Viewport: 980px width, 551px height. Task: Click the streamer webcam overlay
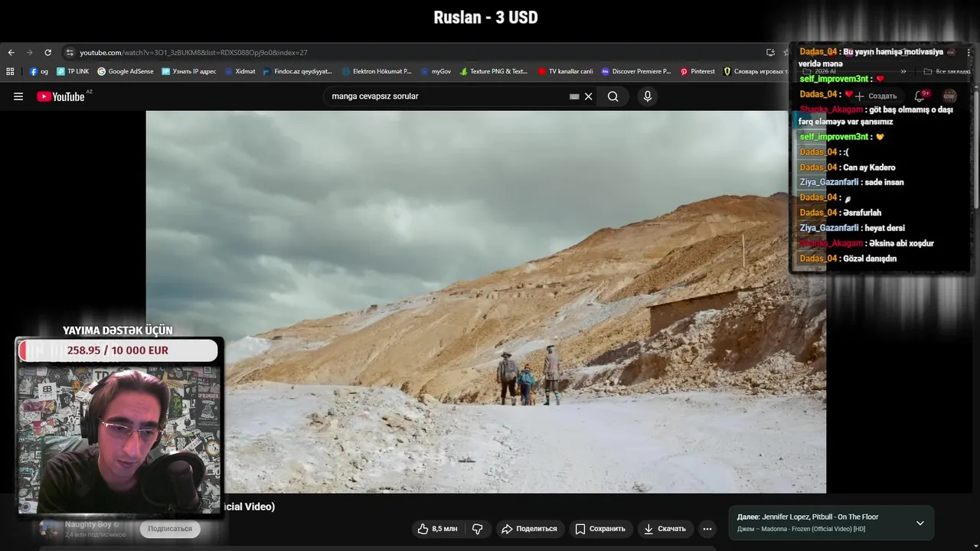(119, 440)
